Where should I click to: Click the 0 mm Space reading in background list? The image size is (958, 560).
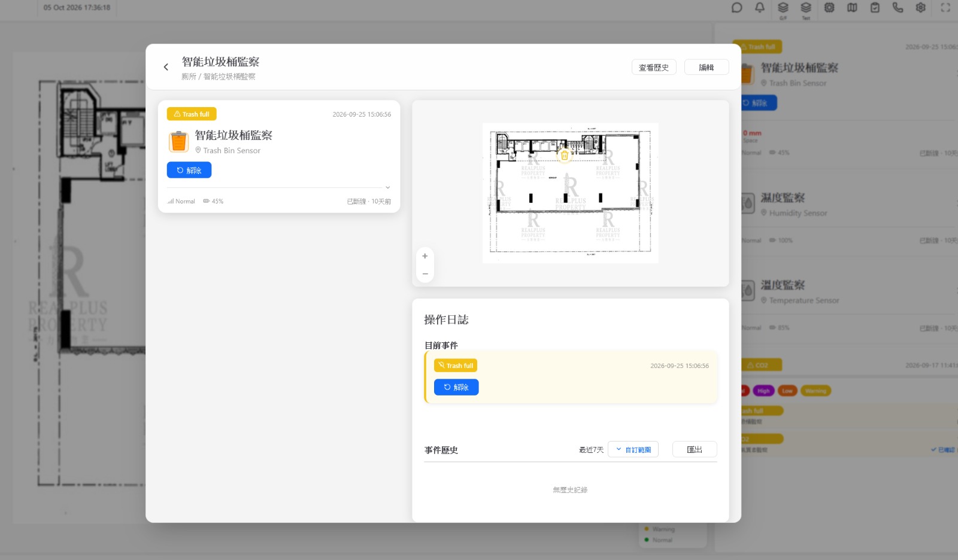tap(752, 136)
